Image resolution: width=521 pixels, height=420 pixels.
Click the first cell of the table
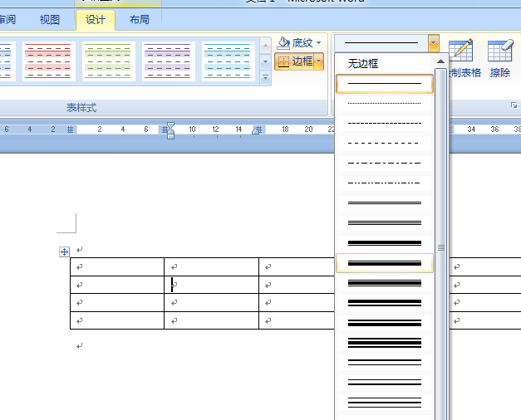(x=117, y=266)
